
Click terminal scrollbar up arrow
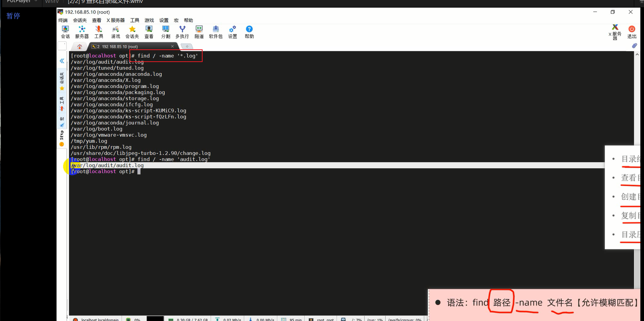click(637, 54)
